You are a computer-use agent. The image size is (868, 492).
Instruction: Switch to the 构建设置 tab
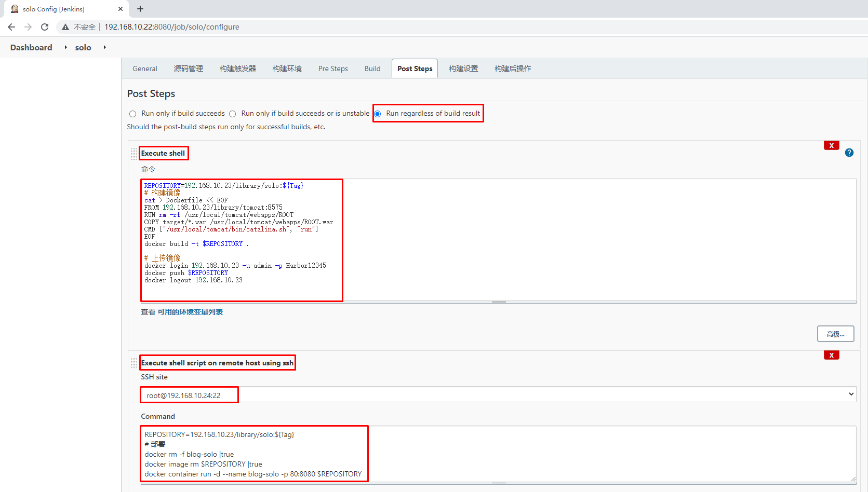pos(463,69)
